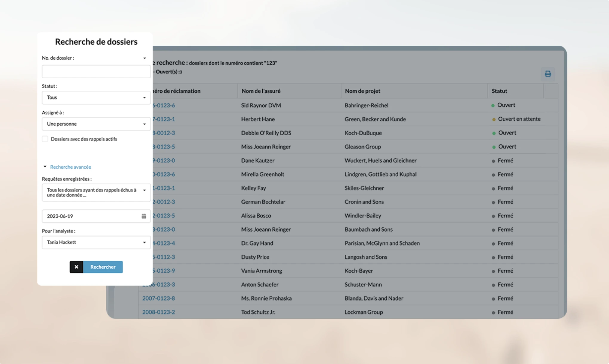Open claim 2007-0123-8 link
609x364 pixels.
click(x=159, y=298)
